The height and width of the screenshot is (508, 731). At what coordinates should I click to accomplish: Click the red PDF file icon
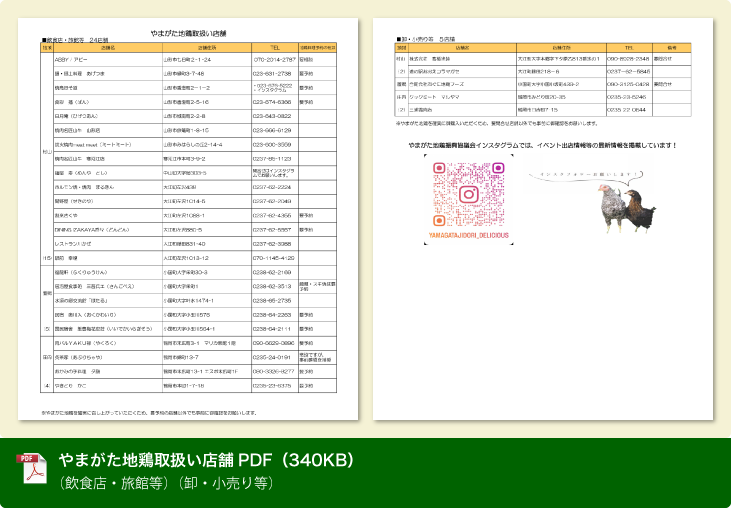pos(32,468)
